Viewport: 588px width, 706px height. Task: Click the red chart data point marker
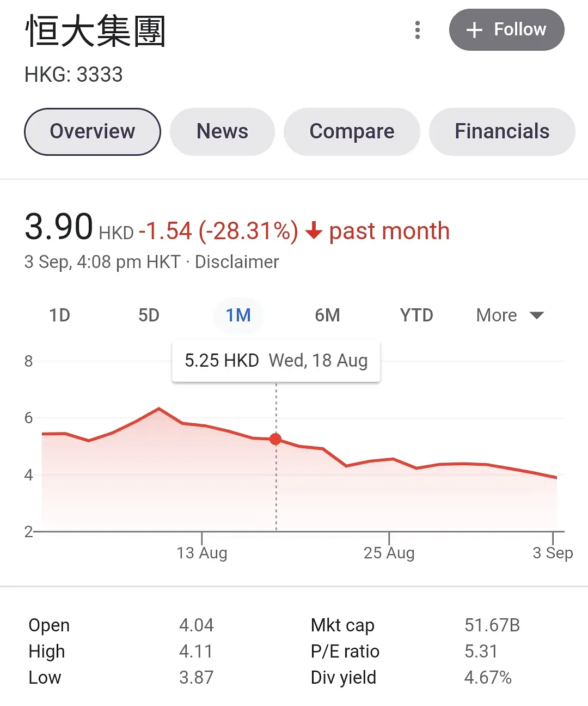[x=275, y=439]
